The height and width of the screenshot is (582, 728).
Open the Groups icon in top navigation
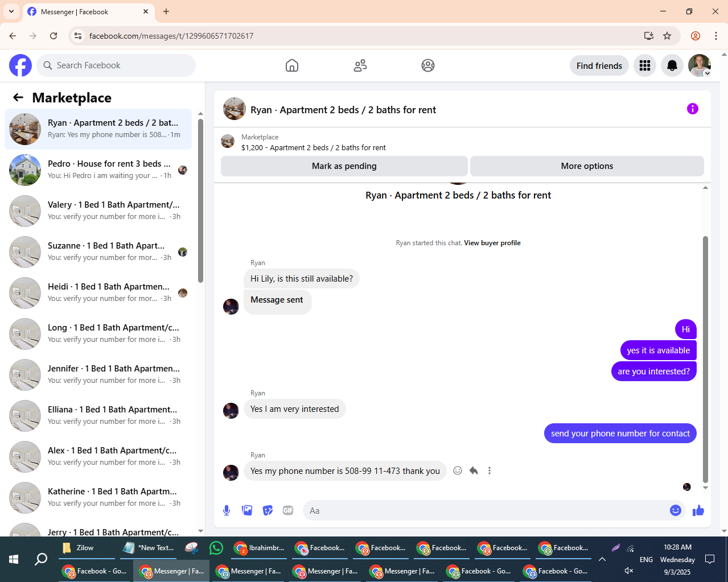click(428, 65)
